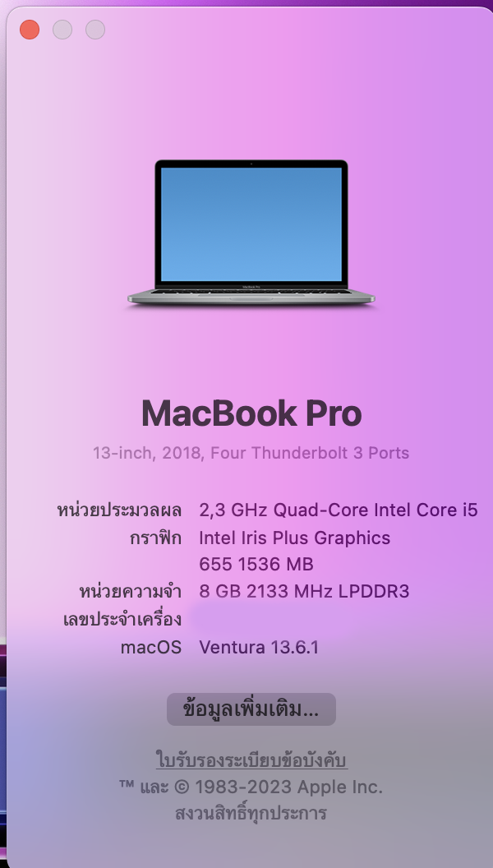
Task: Select the Ventura 13.6.1 version text
Action: (259, 647)
